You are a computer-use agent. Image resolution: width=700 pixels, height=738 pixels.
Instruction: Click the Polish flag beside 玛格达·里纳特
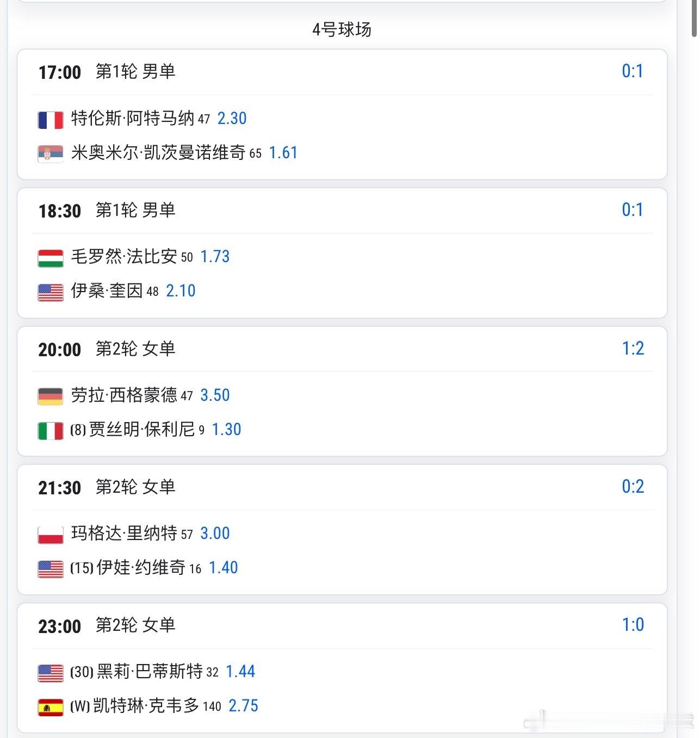pos(51,535)
